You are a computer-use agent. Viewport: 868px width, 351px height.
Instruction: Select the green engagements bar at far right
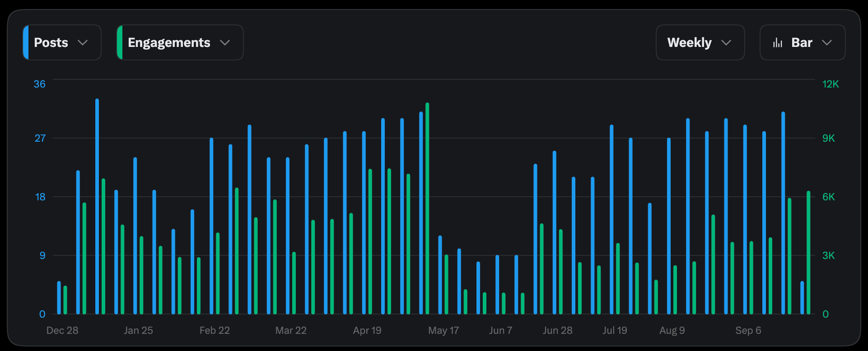[x=808, y=253]
